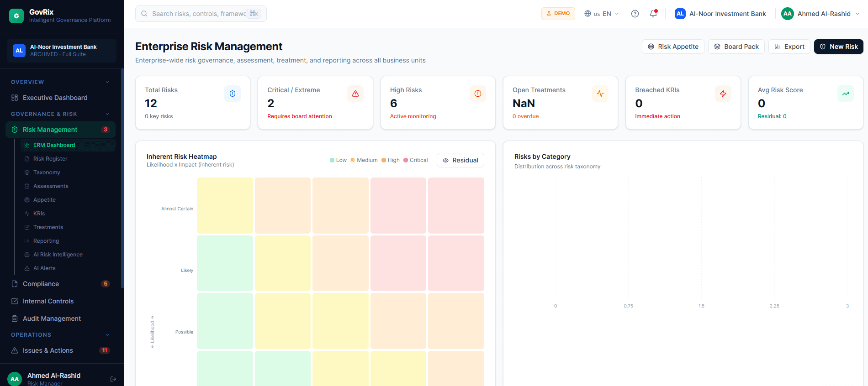
Task: Open the Board Pack
Action: [x=736, y=47]
